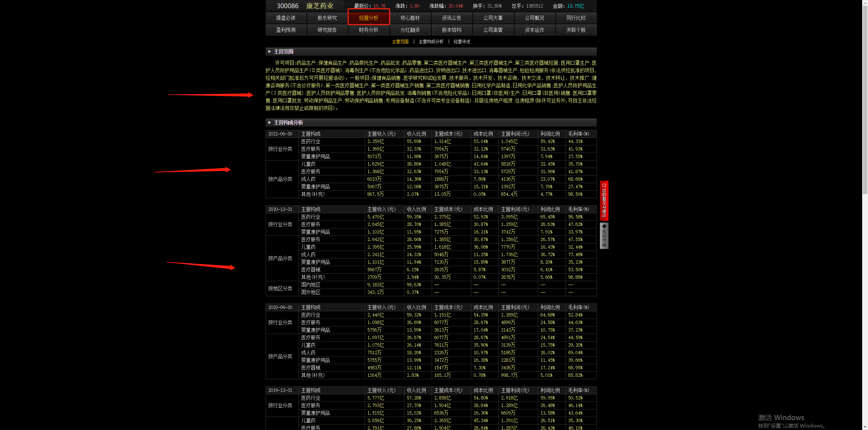Image resolution: width=868 pixels, height=430 pixels.
Task: Click the stock name 康芝药业
Action: click(320, 6)
